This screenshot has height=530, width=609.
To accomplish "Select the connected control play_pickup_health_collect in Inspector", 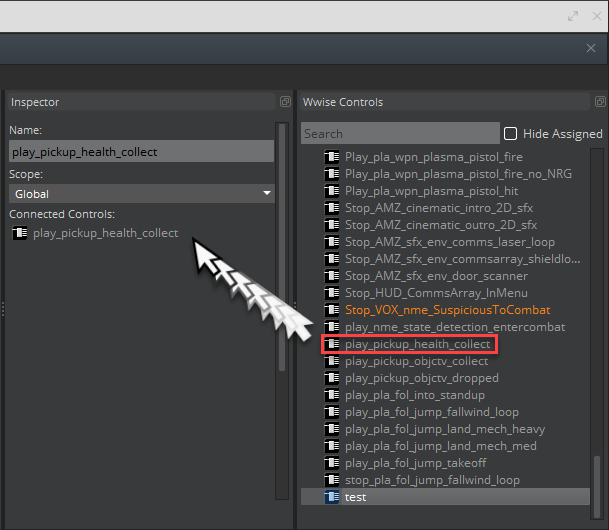I will coord(105,233).
